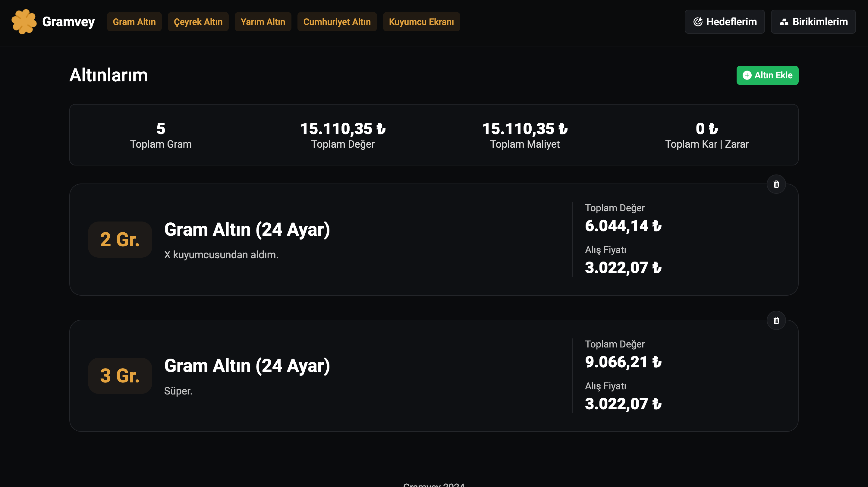This screenshot has height=487, width=868.
Task: Click the Toplam Kar | Zarar summary
Action: [706, 144]
